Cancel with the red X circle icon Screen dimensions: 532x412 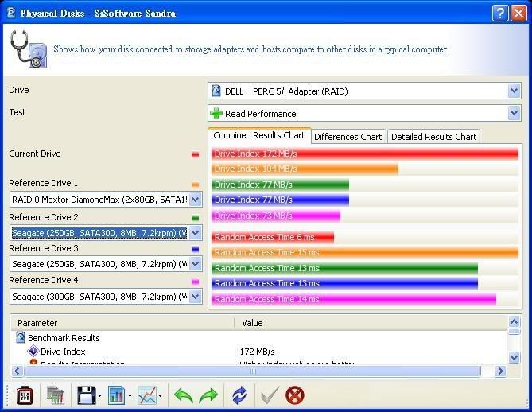[295, 395]
